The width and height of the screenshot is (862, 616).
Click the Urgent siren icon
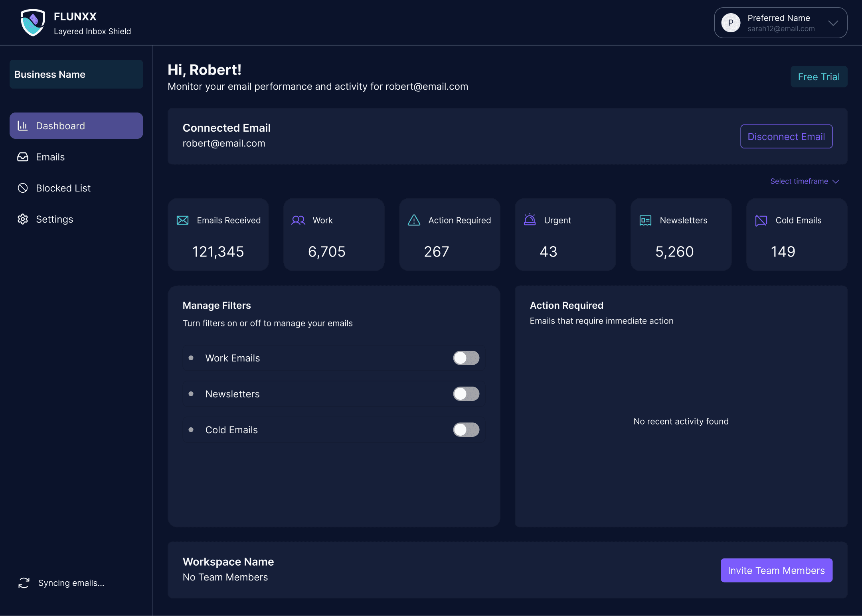tap(530, 220)
